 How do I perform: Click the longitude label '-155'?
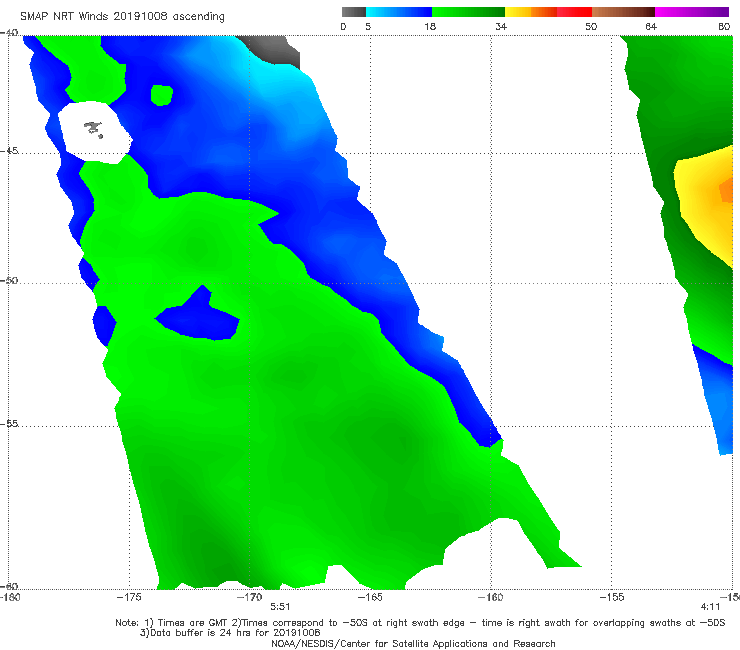click(x=611, y=597)
